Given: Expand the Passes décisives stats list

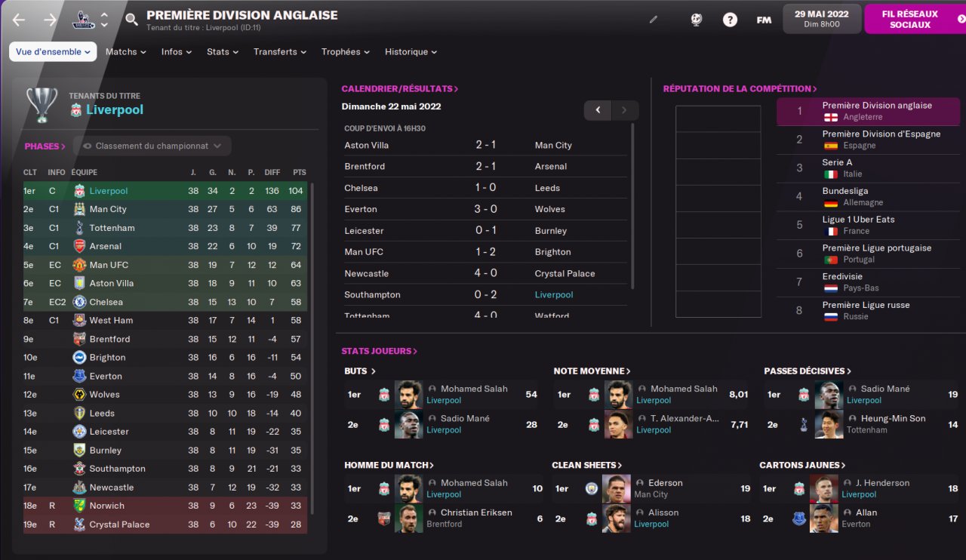Looking at the screenshot, I should (x=808, y=371).
